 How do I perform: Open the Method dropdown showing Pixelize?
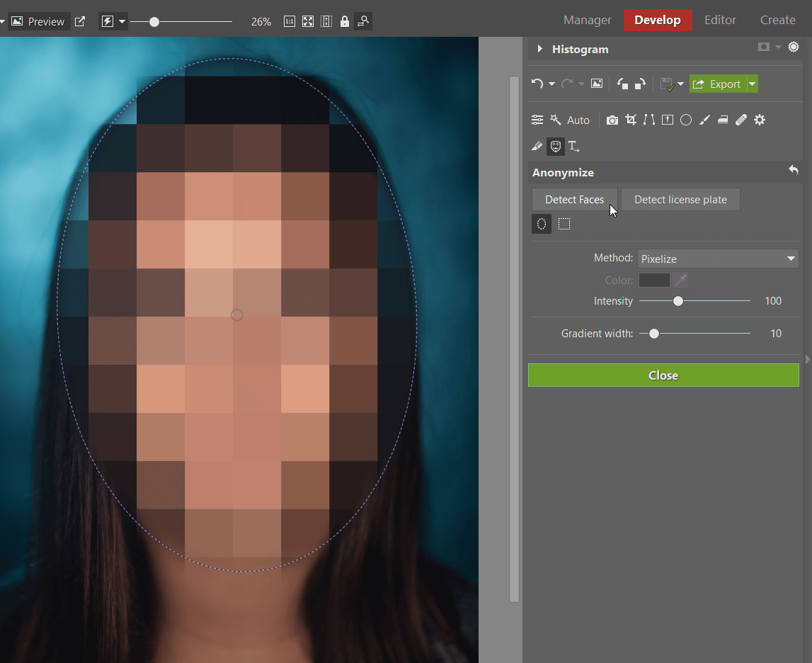(718, 259)
